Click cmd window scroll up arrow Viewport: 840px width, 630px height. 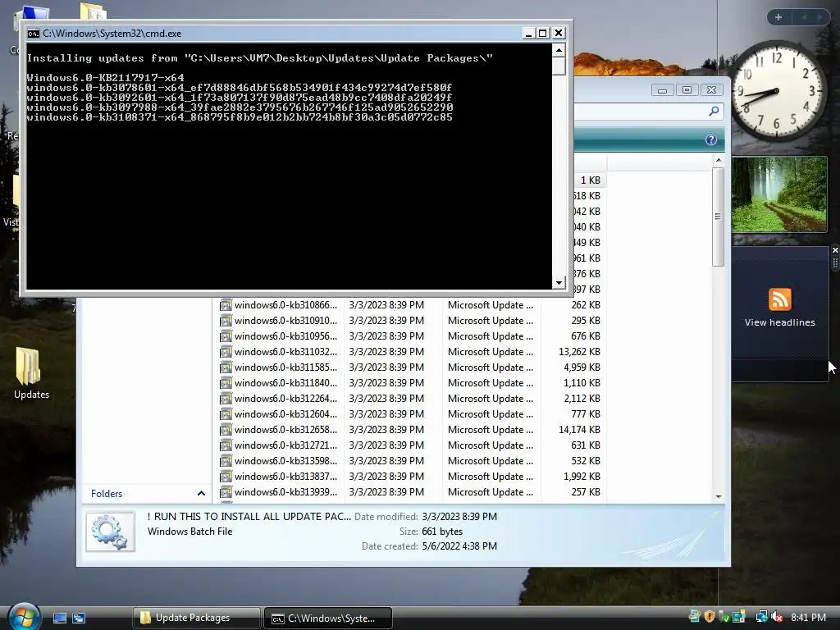(x=559, y=50)
